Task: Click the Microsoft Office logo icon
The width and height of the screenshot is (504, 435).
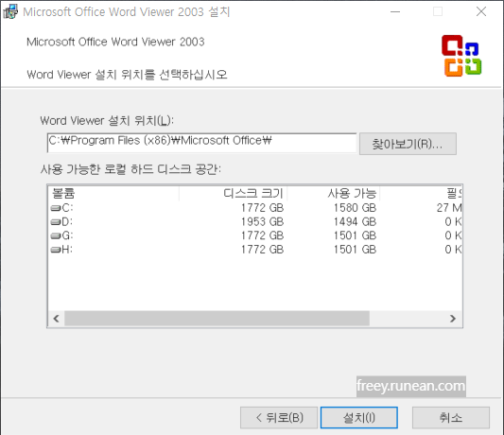Action: [x=461, y=56]
